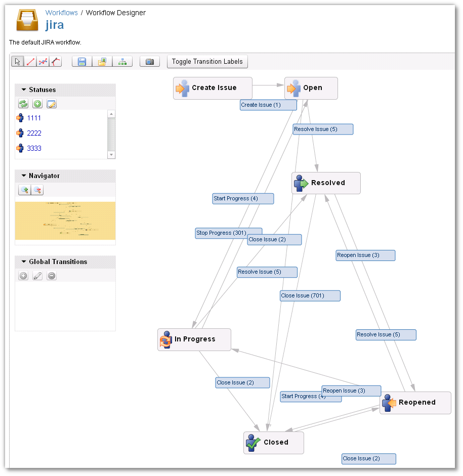Select the Reopened status node
The width and height of the screenshot is (463, 476).
415,403
